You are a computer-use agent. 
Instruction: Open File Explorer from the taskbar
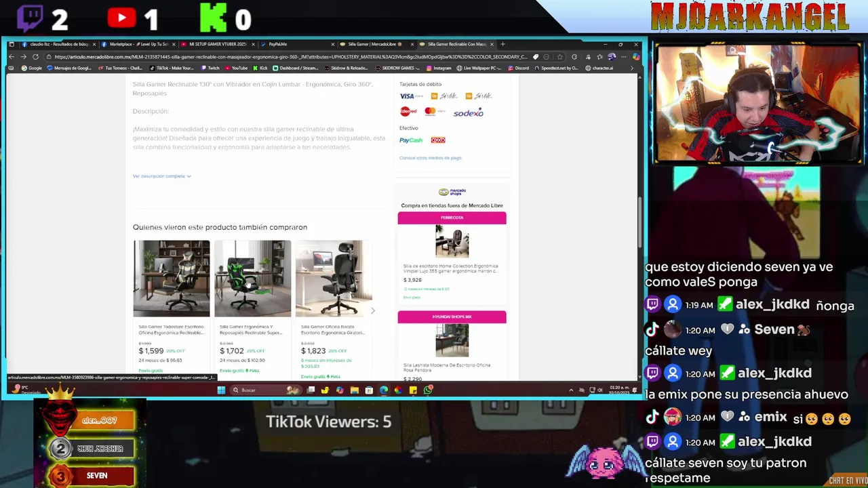(354, 390)
